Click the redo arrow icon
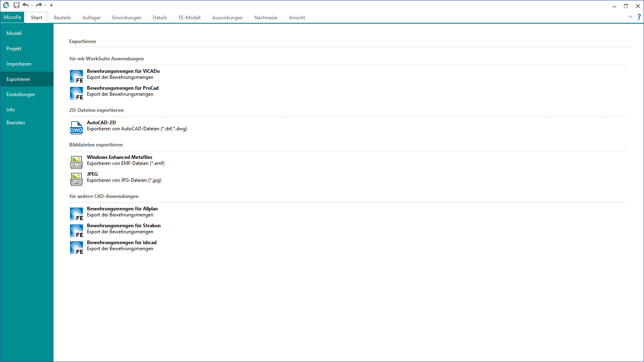Screen dimensions: 644x362 [39, 5]
